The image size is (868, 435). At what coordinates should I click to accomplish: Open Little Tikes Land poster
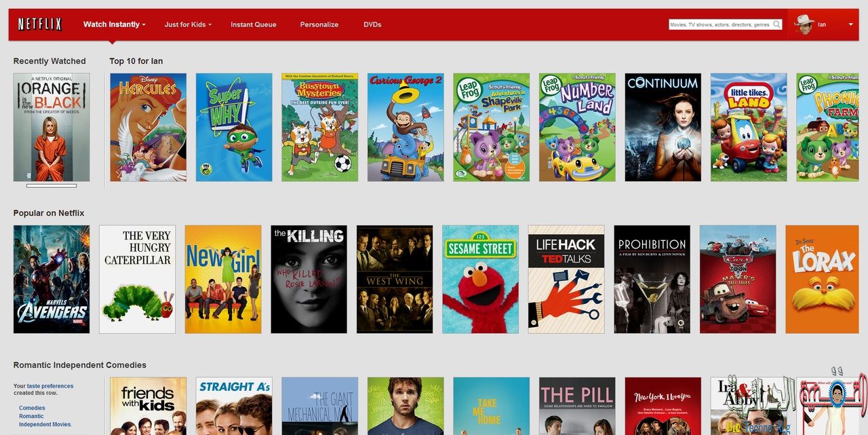click(x=749, y=128)
